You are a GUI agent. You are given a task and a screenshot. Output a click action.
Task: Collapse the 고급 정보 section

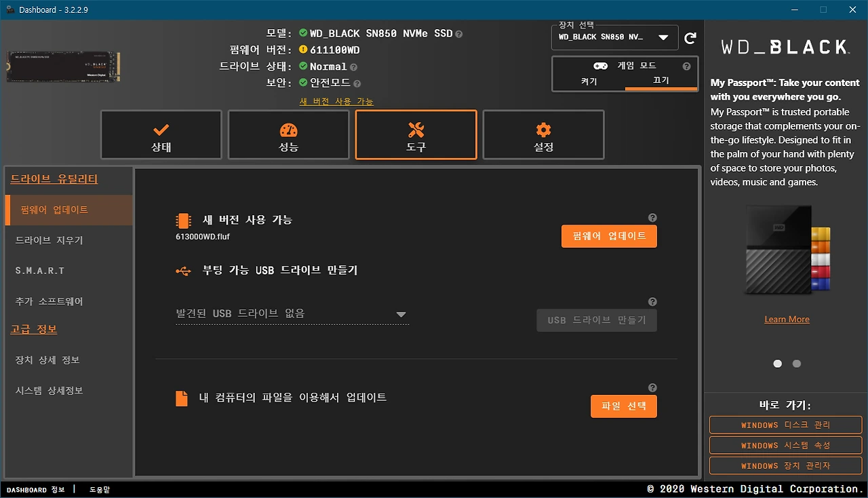(33, 329)
